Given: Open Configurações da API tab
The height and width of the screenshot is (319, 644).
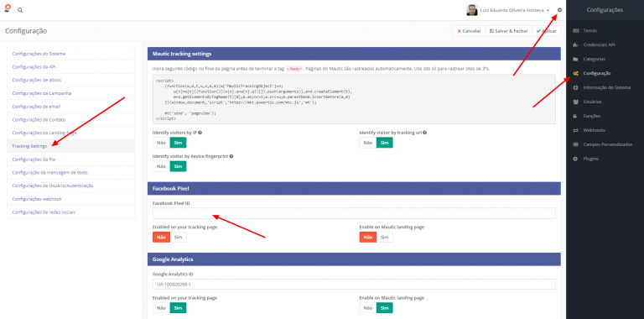Looking at the screenshot, I should coord(70,67).
